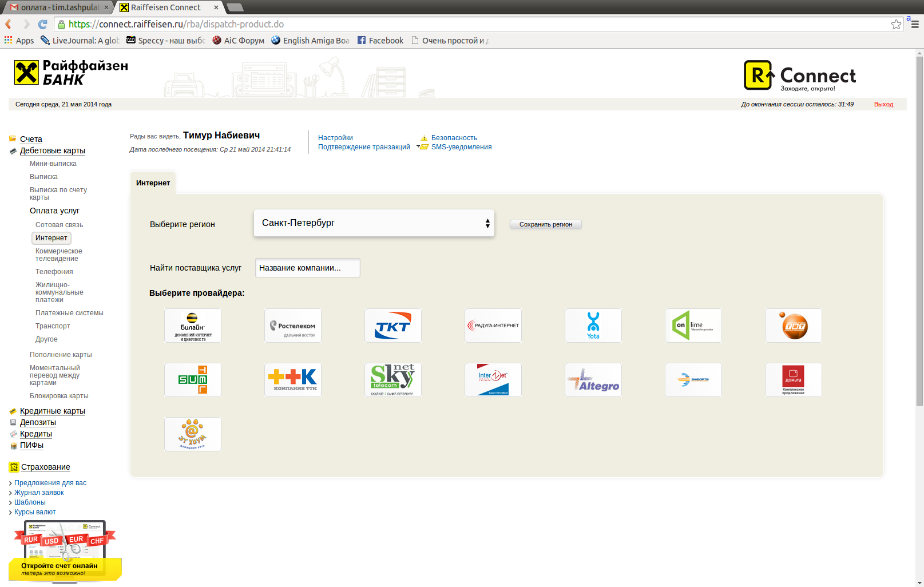
Task: Select Сотовая связь in sidebar
Action: (x=59, y=225)
